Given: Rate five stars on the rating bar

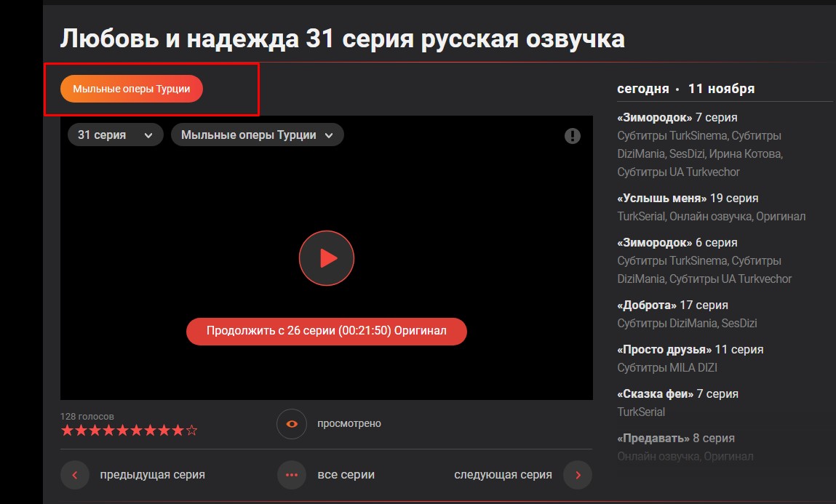Looking at the screenshot, I should coord(122,431).
